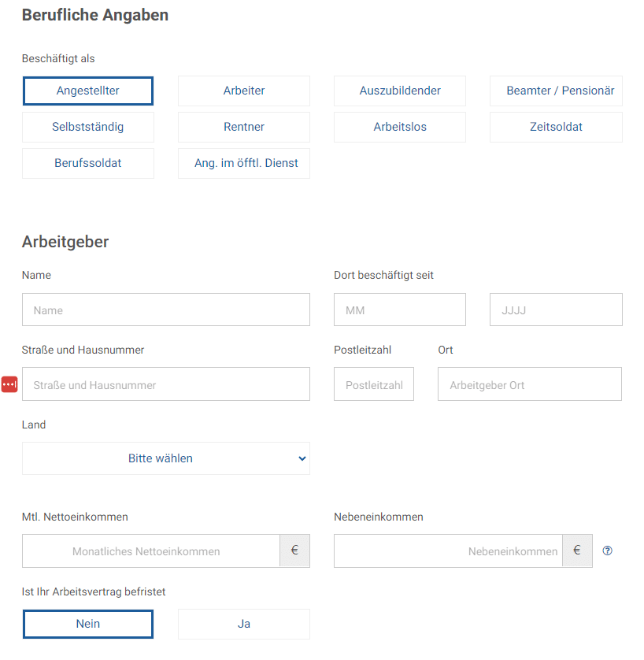Click the JJJJ year input field
Screen dimensions: 644x660
[x=556, y=310]
